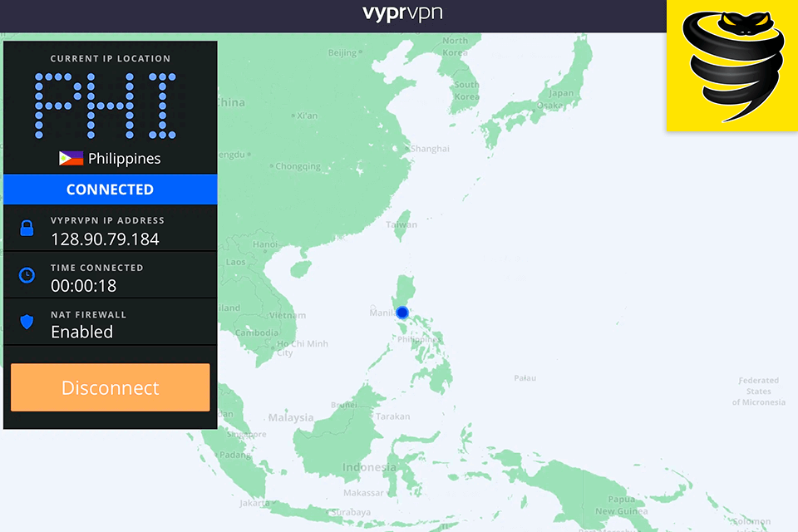Click the Philippines country name in panel

tap(124, 158)
